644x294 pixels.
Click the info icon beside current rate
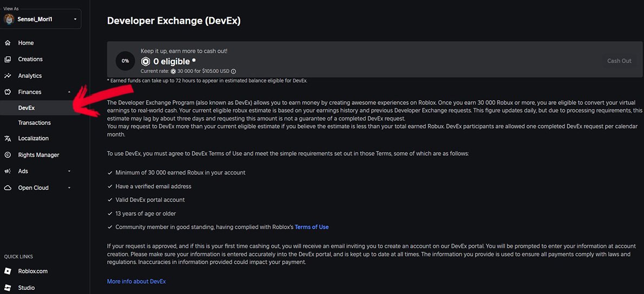[233, 71]
